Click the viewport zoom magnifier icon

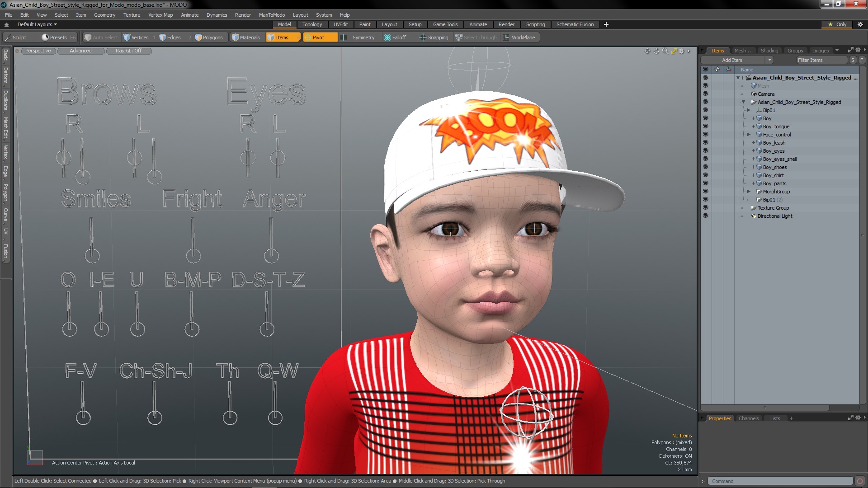(x=665, y=51)
